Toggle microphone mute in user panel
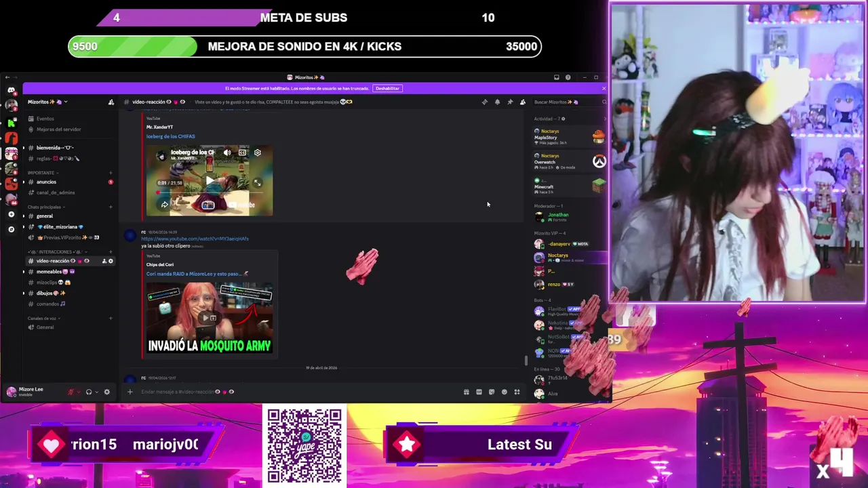Viewport: 868px width, 488px height. point(71,392)
